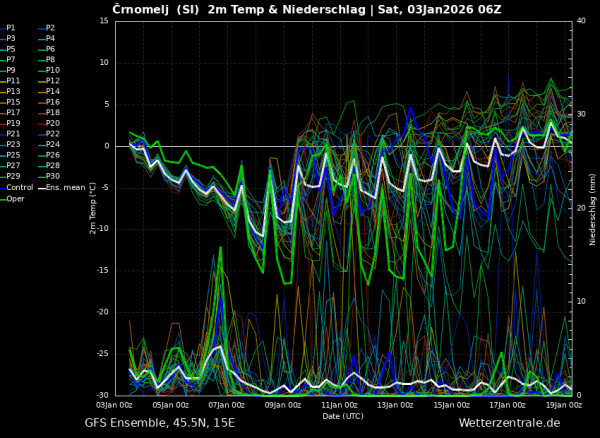Image resolution: width=600 pixels, height=438 pixels.
Task: Select the -15 temperature axis tick
Action: [x=103, y=271]
